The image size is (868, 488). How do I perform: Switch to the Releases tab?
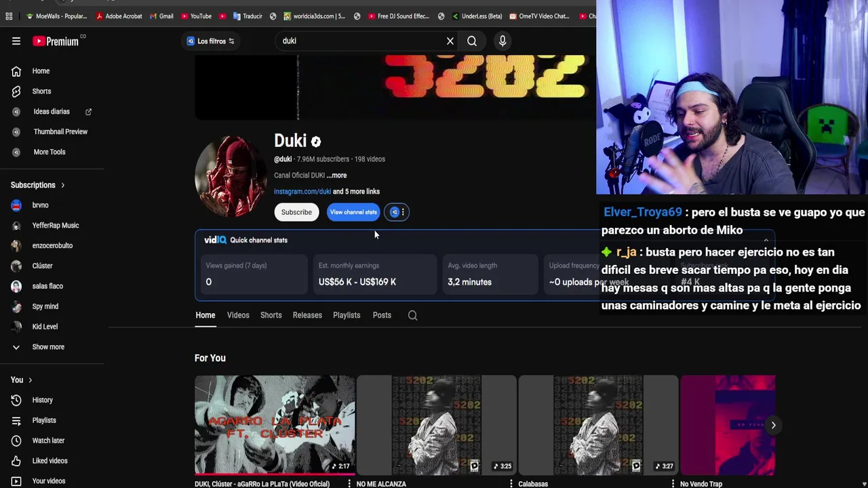(x=307, y=315)
